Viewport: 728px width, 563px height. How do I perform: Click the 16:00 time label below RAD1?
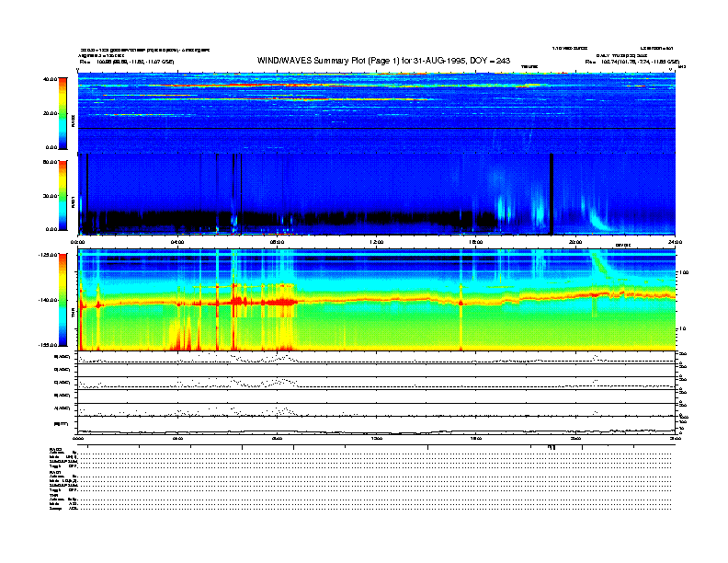(476, 242)
